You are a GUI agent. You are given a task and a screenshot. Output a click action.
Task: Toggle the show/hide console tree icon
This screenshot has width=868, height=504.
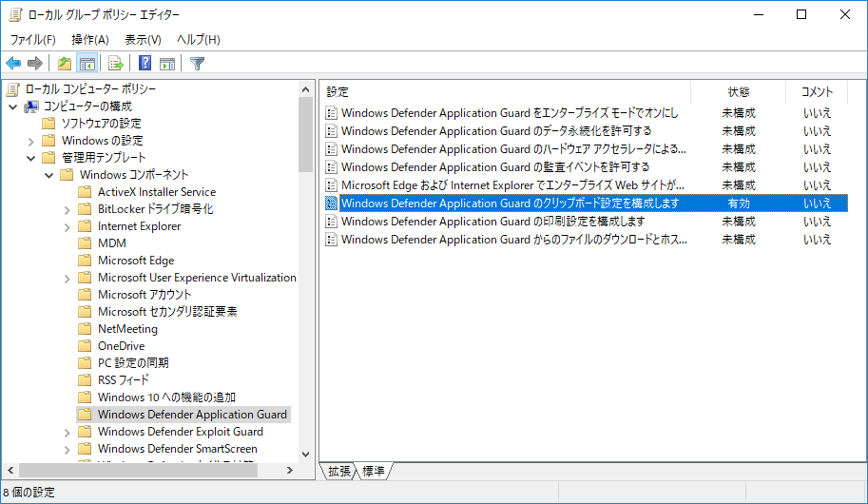coord(87,64)
